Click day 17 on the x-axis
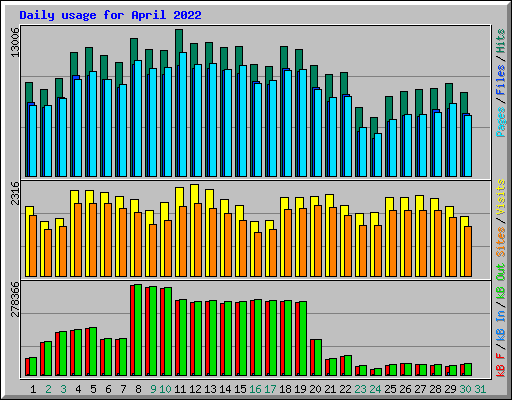The width and height of the screenshot is (512, 400). (x=270, y=389)
